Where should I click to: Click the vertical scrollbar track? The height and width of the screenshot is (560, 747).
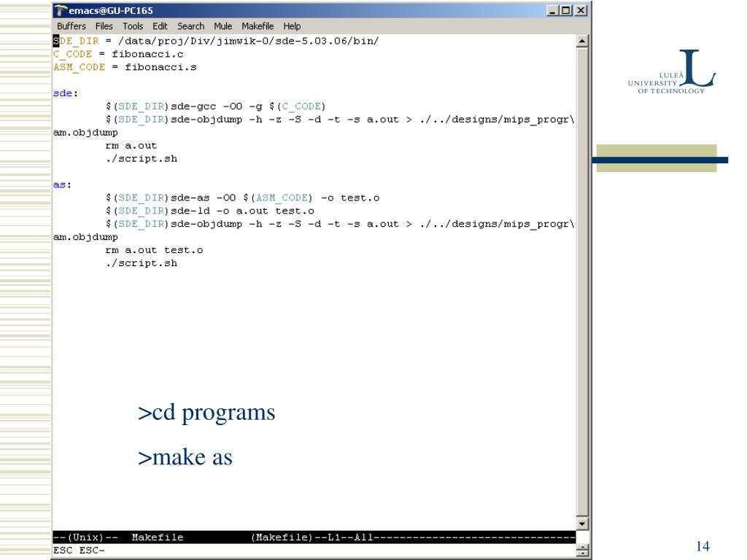coord(581,282)
